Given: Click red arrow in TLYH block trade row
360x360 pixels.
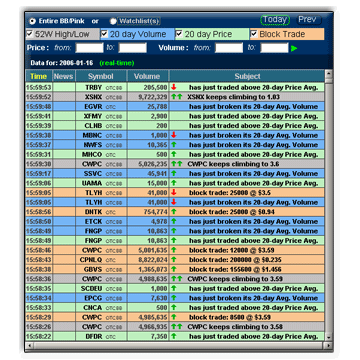Looking at the screenshot, I should tap(173, 193).
